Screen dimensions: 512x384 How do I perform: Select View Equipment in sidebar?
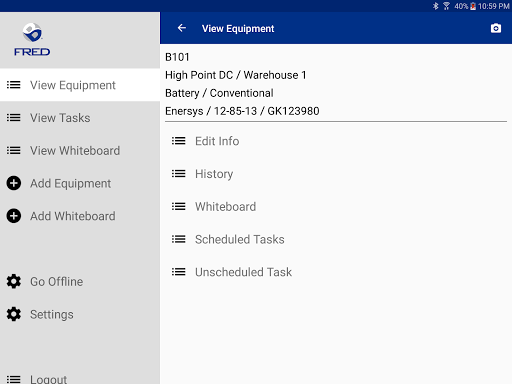coord(80,85)
